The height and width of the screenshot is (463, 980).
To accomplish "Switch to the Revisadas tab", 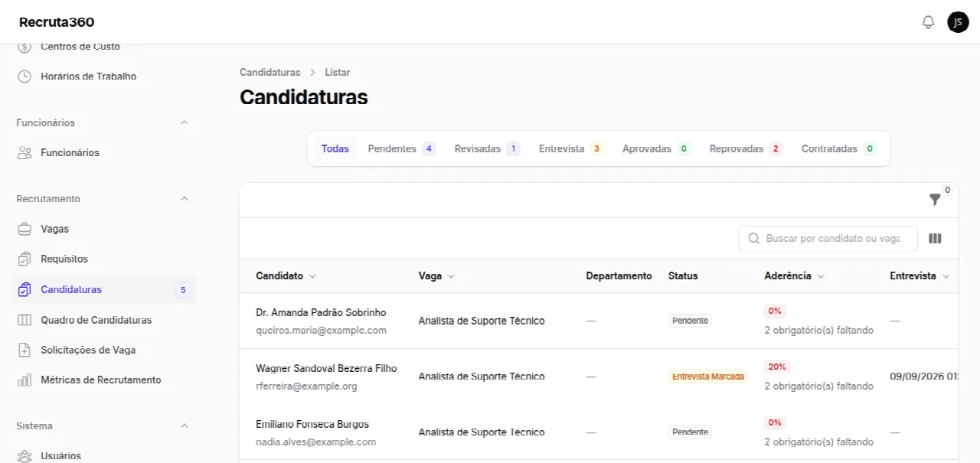I will coord(487,148).
